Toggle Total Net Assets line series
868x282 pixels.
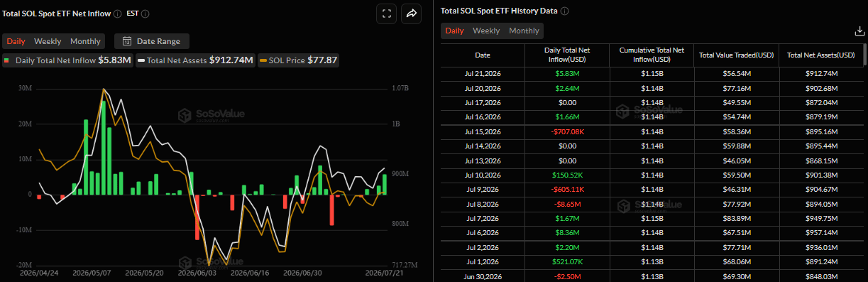coord(196,60)
